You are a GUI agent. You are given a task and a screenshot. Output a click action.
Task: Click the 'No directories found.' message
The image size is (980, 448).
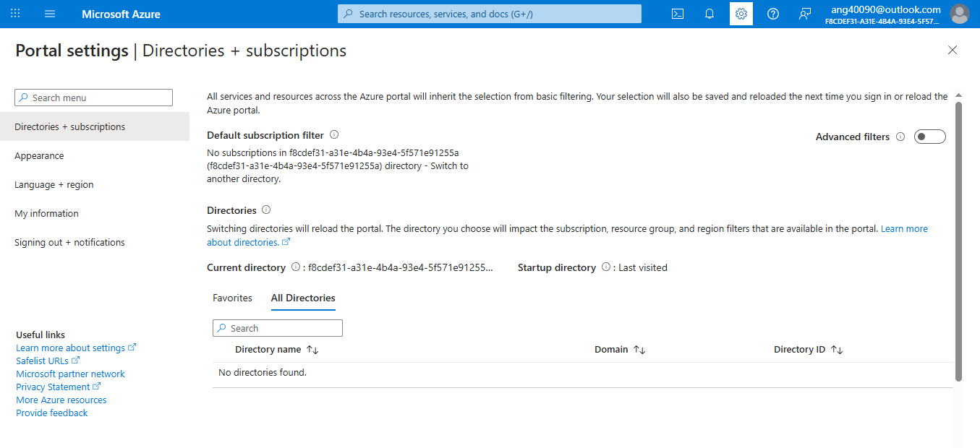coord(263,372)
